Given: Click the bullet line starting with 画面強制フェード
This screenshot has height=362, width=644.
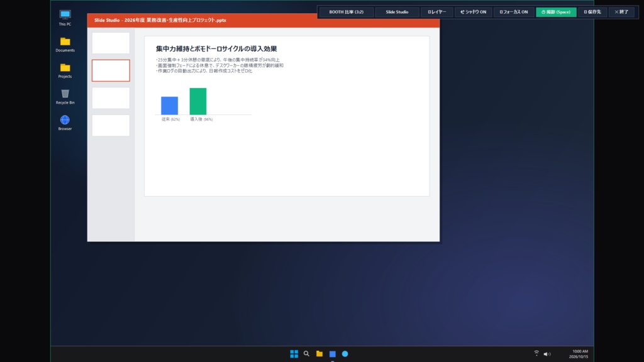Looking at the screenshot, I should pyautogui.click(x=219, y=65).
